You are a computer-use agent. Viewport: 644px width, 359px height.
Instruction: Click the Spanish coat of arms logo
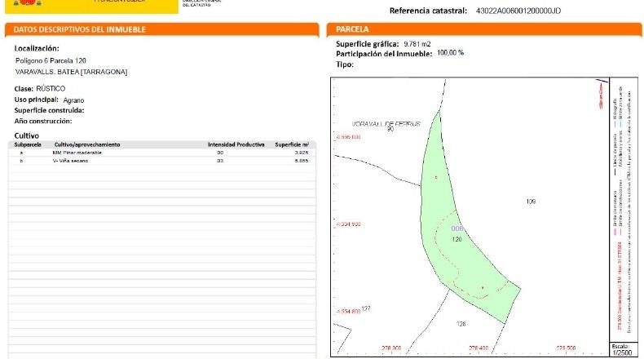(x=28, y=2)
